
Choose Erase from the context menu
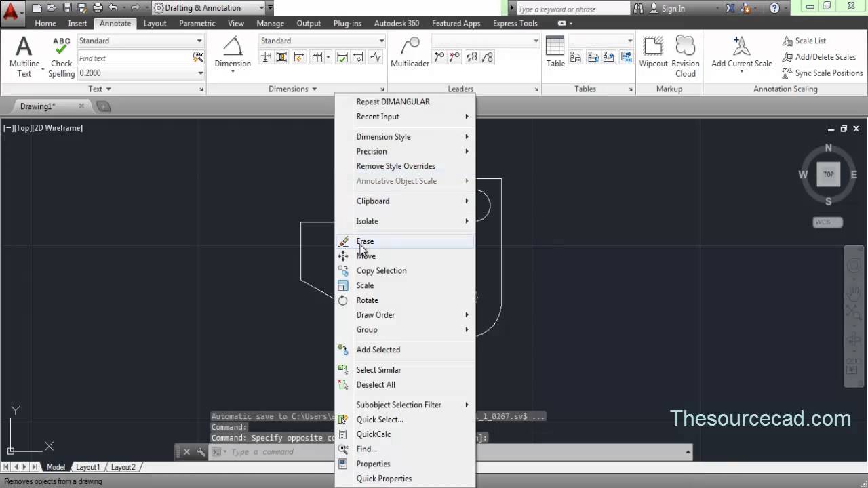(x=365, y=241)
